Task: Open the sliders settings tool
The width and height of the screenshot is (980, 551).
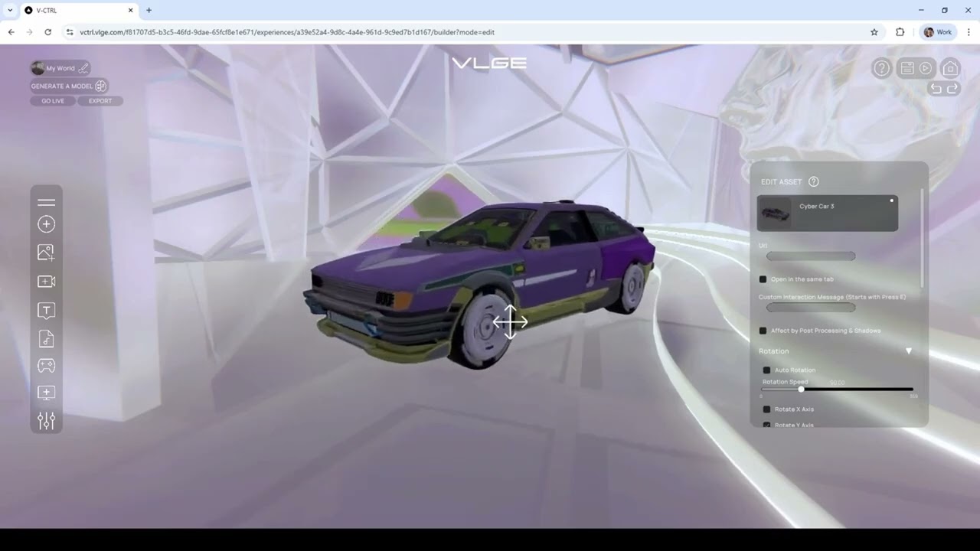Action: tap(46, 421)
